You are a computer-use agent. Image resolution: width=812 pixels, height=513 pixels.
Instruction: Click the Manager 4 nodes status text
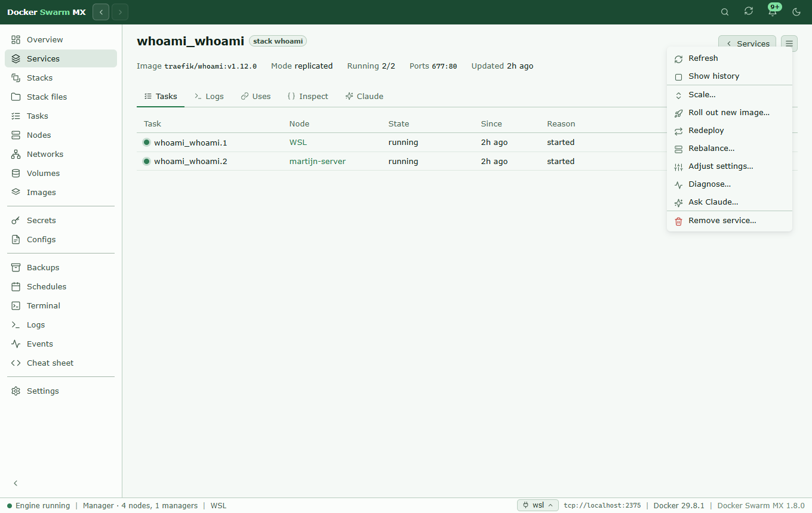coord(140,505)
